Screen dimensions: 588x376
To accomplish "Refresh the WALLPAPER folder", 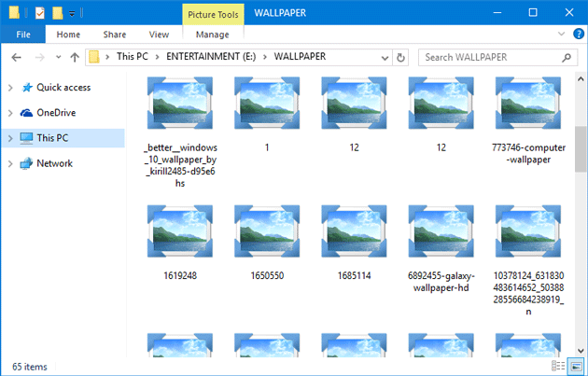I will point(400,58).
